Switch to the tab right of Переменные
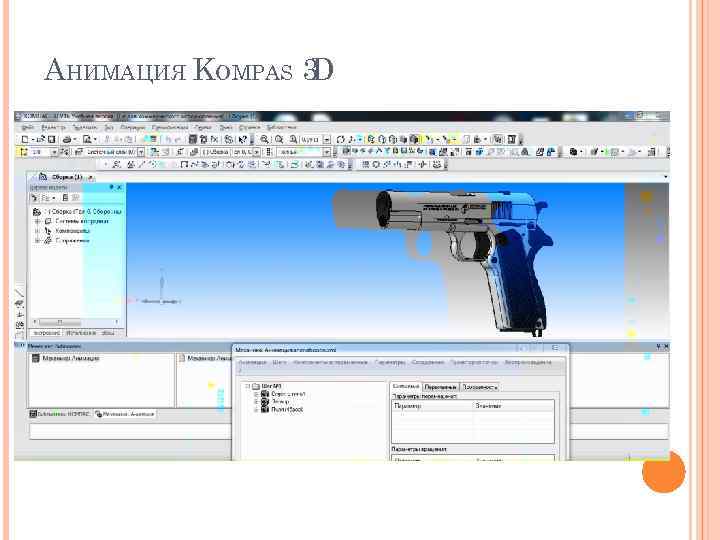Image resolution: width=720 pixels, height=540 pixels. point(480,387)
